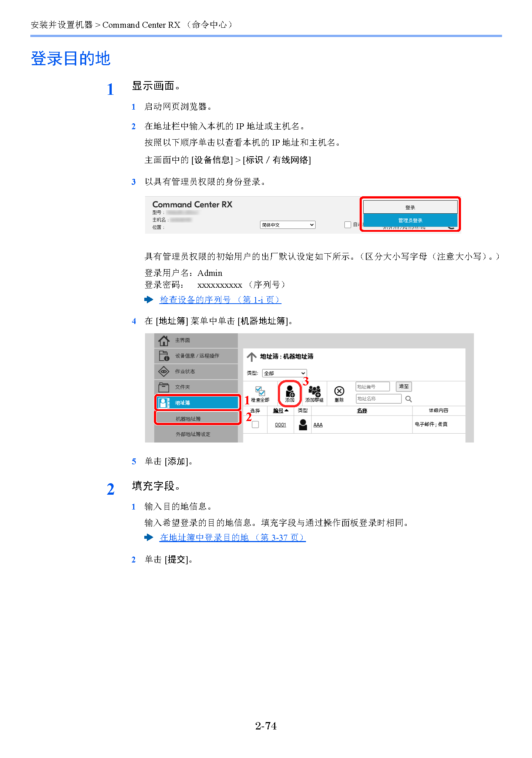The width and height of the screenshot is (532, 758).
Task: Click the 主界面 home icon
Action: click(164, 340)
